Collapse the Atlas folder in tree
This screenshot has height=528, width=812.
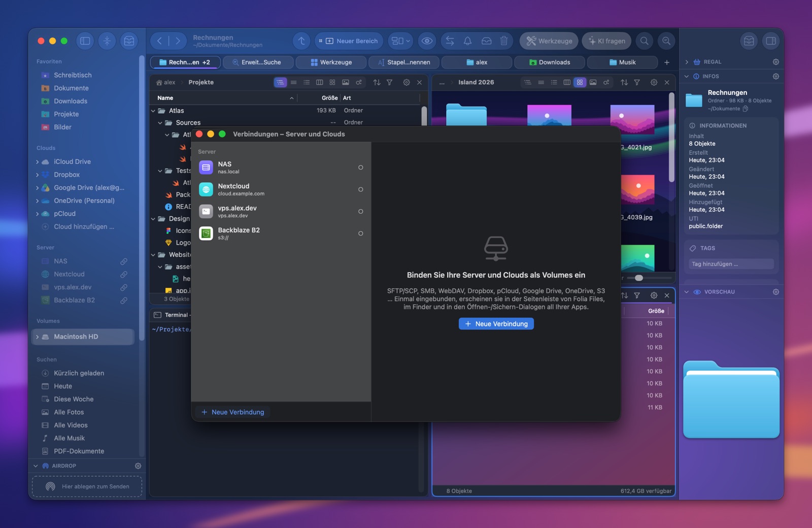(x=153, y=111)
